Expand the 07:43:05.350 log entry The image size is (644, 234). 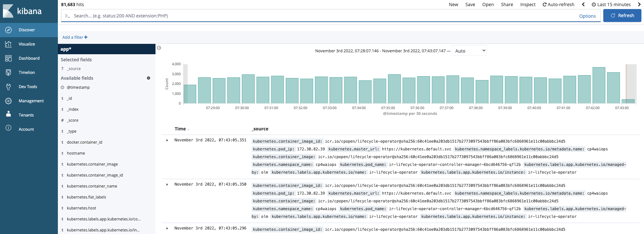click(x=167, y=185)
